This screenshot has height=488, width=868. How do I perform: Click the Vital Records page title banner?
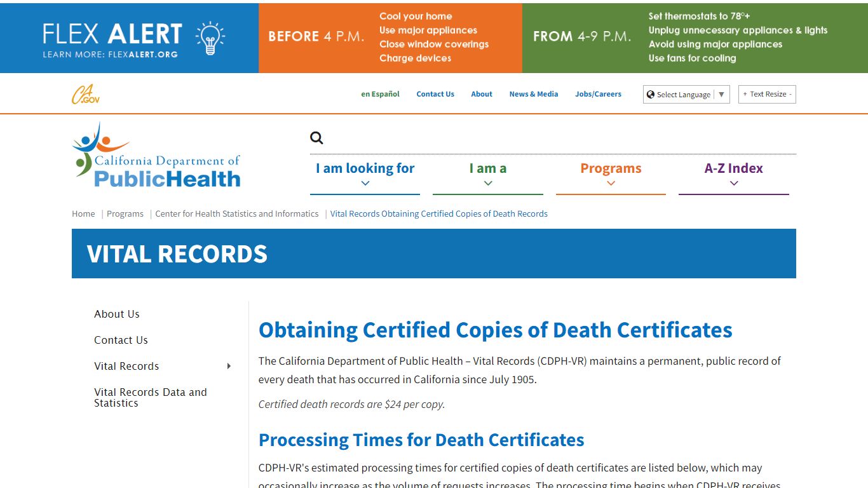tap(434, 254)
